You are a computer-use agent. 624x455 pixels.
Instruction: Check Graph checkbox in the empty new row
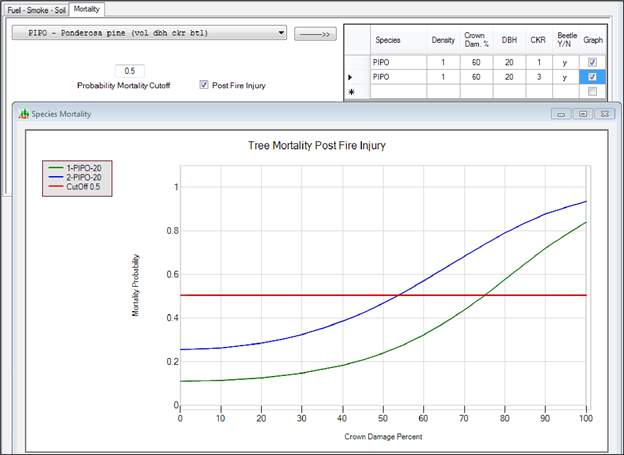pos(594,92)
